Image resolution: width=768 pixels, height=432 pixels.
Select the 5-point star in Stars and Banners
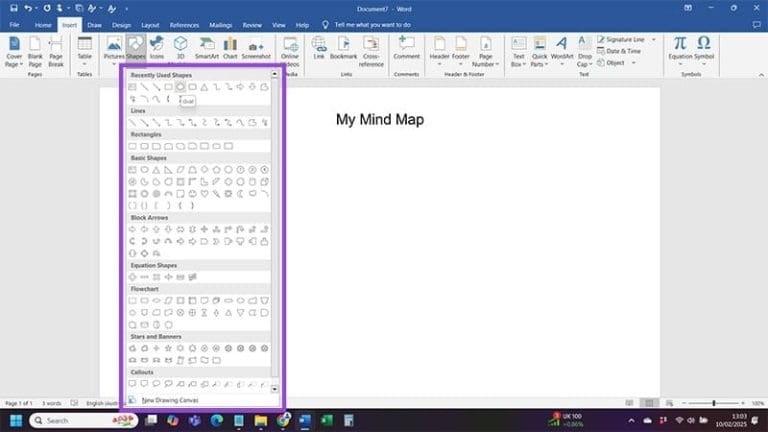[x=168, y=348]
